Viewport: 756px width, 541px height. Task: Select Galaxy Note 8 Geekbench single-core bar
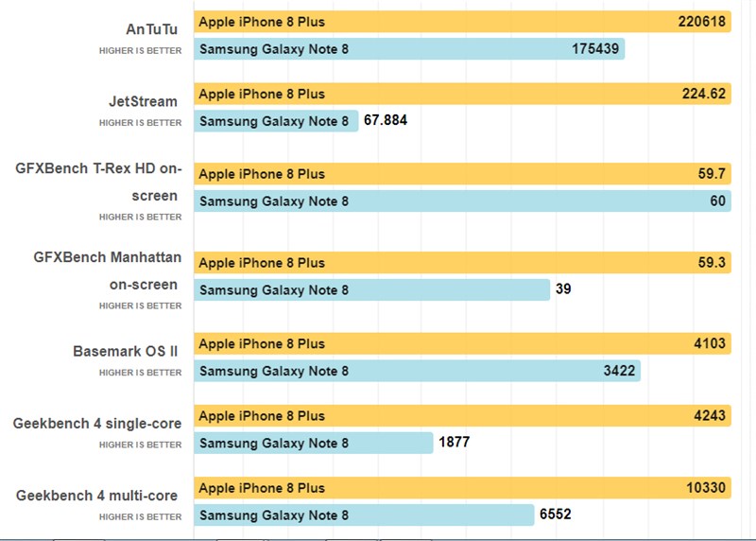click(x=314, y=443)
